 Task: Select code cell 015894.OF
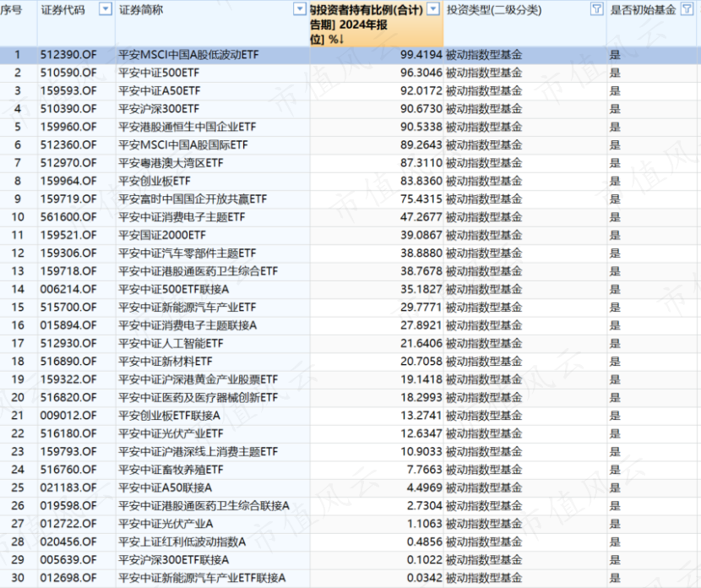(x=68, y=325)
